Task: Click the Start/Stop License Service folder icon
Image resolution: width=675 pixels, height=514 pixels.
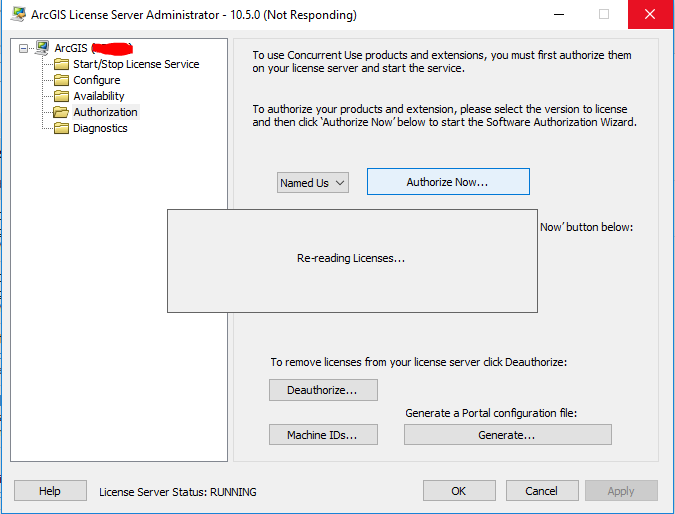Action: pyautogui.click(x=61, y=64)
